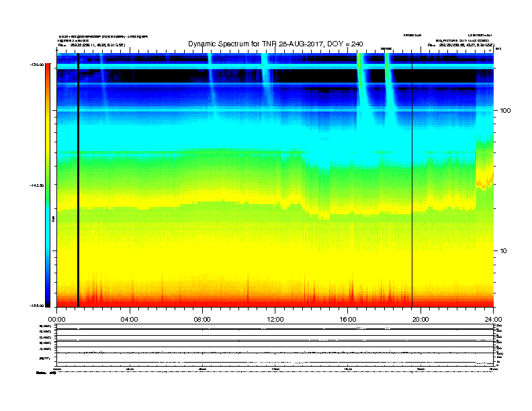Click the thin black vertical line near 19:30
The image size is (532, 411).
coord(412,180)
